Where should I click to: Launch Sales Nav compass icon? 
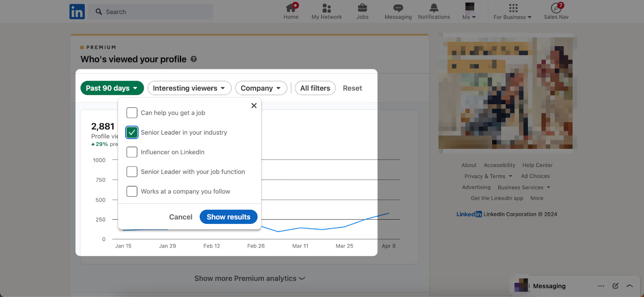pos(556,8)
